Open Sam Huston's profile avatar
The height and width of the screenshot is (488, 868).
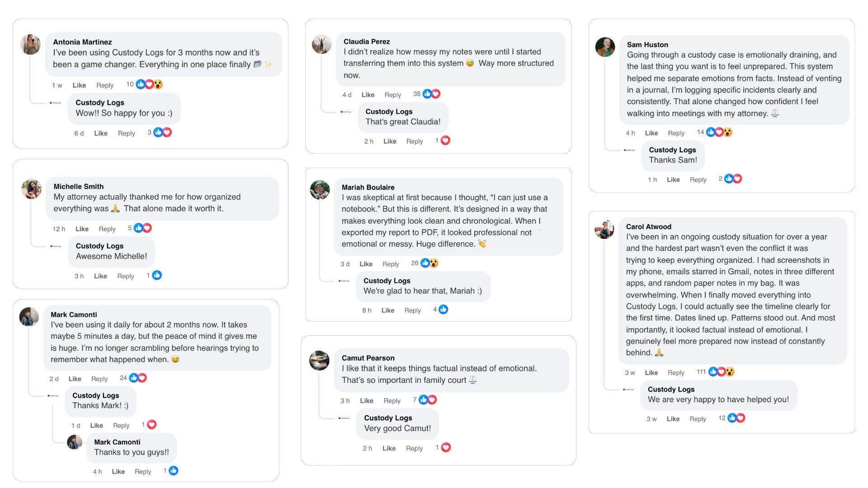[605, 47]
